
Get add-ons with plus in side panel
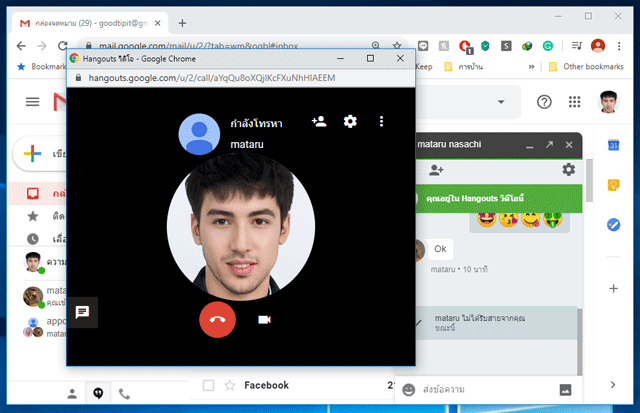pyautogui.click(x=613, y=289)
